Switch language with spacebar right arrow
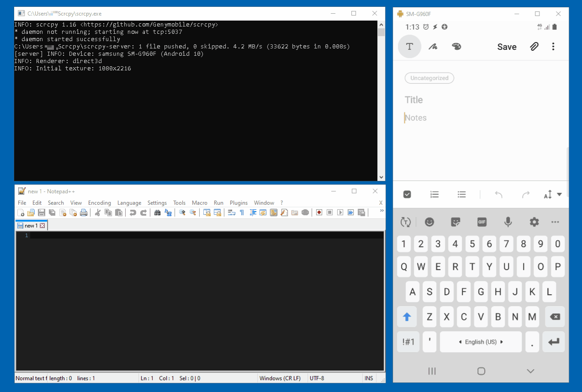 click(502, 342)
